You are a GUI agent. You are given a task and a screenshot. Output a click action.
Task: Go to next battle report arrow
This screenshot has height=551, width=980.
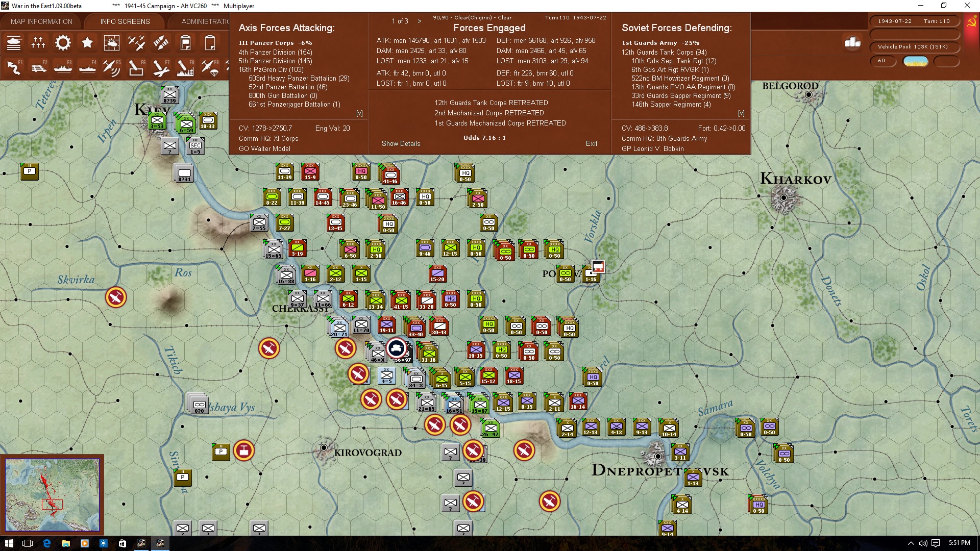tap(420, 21)
